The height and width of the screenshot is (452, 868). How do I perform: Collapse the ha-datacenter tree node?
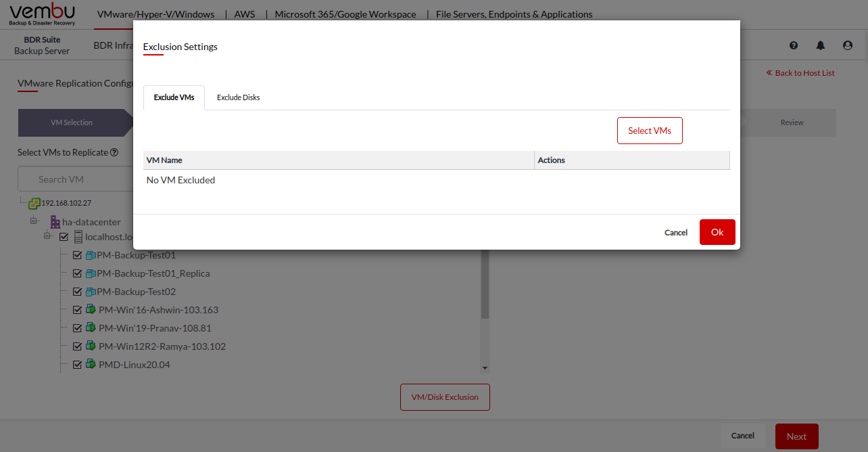[34, 221]
